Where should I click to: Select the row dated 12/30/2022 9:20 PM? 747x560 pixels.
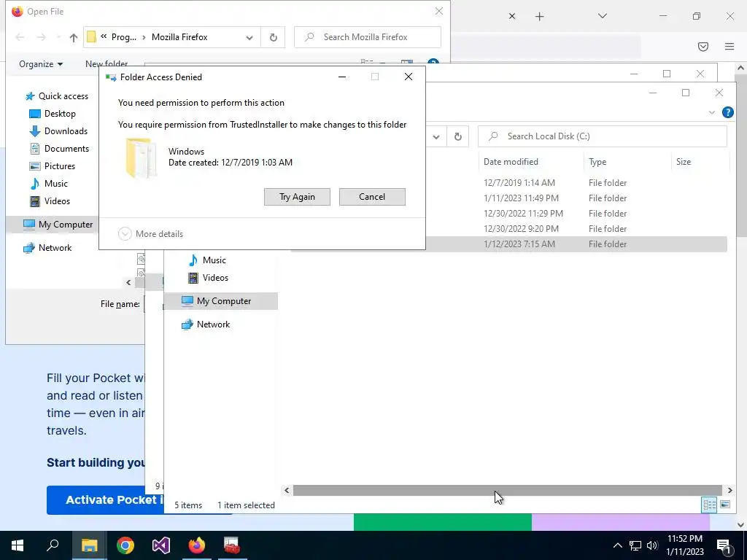tap(508, 228)
